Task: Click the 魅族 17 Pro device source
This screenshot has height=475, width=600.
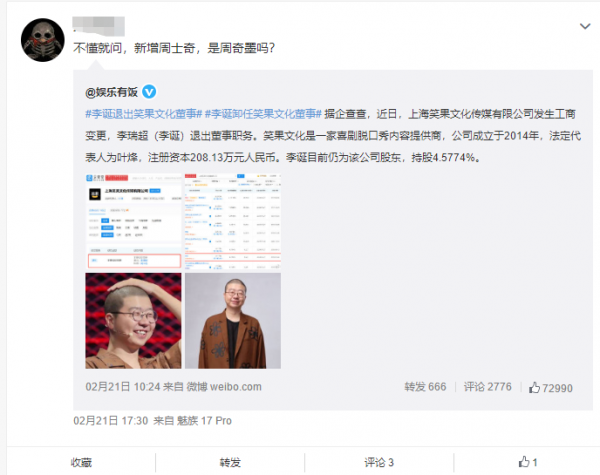Action: (204, 421)
